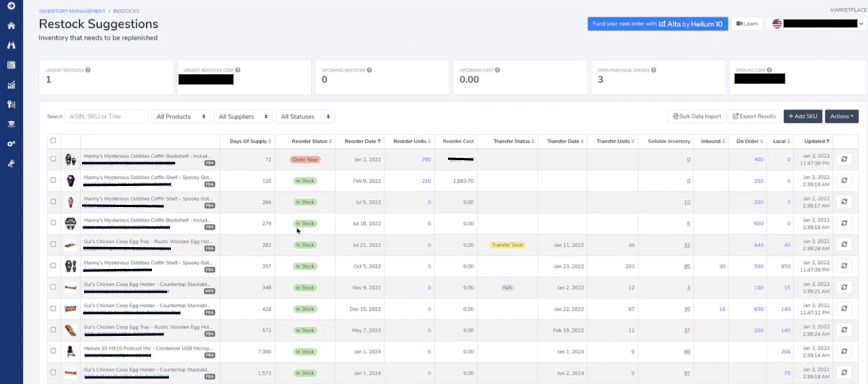The image size is (868, 384).
Task: Click the ASIN, SKU or Title search field
Action: pos(107,116)
